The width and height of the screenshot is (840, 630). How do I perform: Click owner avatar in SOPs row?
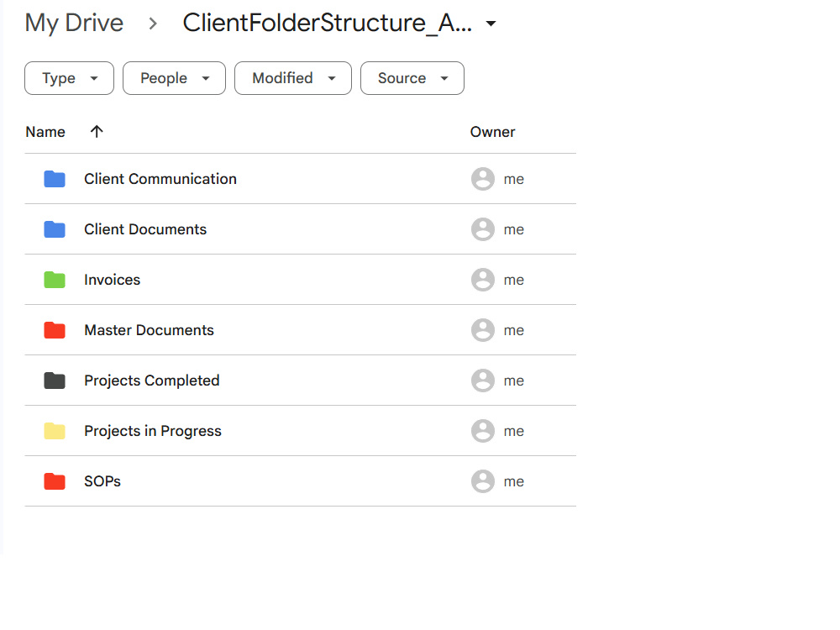pos(483,481)
